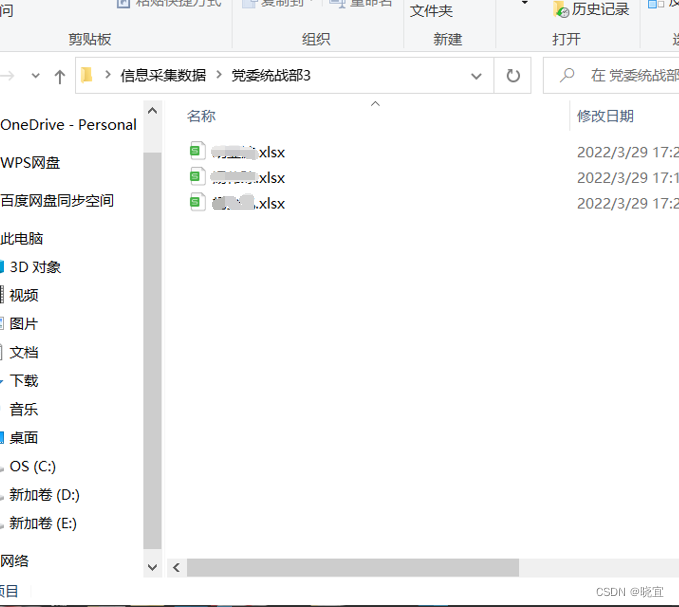Open 文档 folder in sidebar
Viewport: 679px width, 607px height.
point(24,352)
